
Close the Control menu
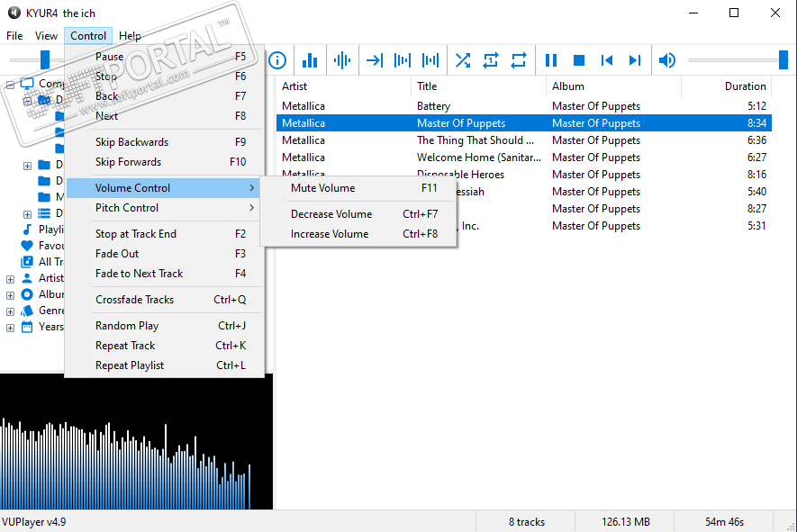[88, 36]
